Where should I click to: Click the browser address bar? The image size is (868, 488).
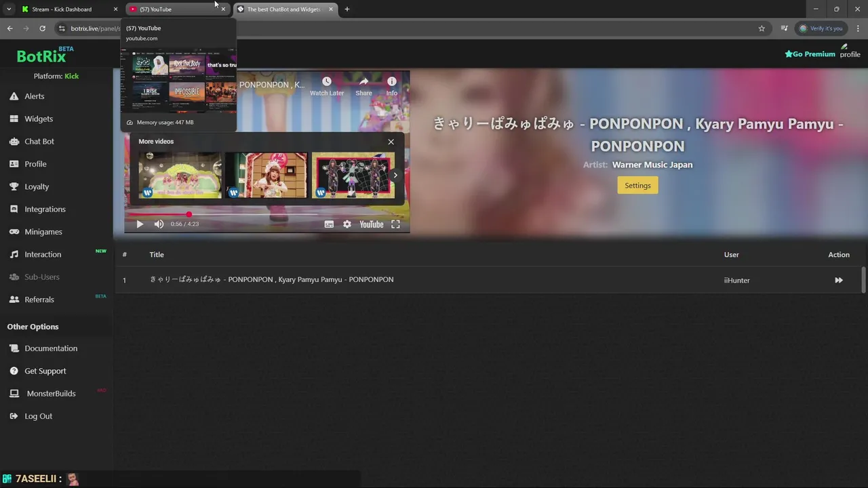point(412,28)
